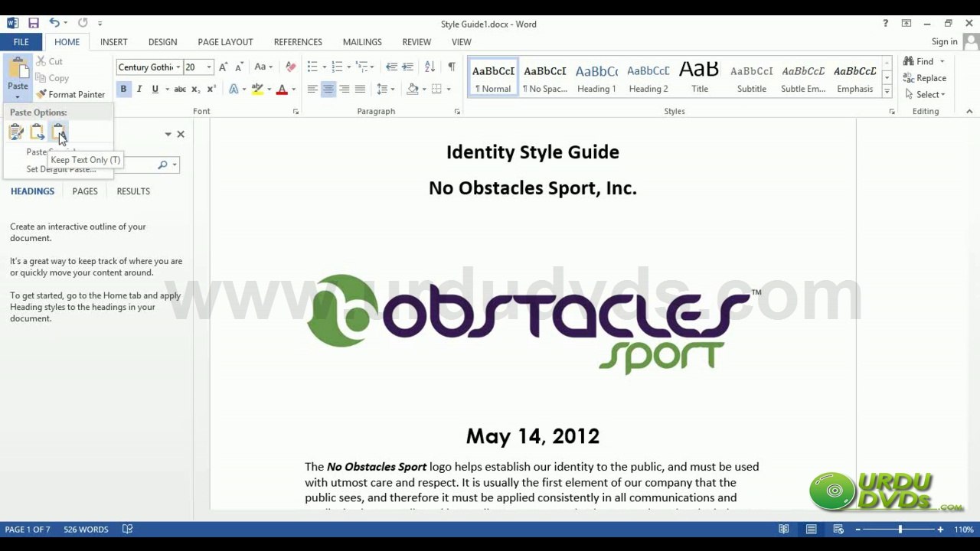980x551 pixels.
Task: Switch to the INSERT tab
Action: pyautogui.click(x=114, y=42)
